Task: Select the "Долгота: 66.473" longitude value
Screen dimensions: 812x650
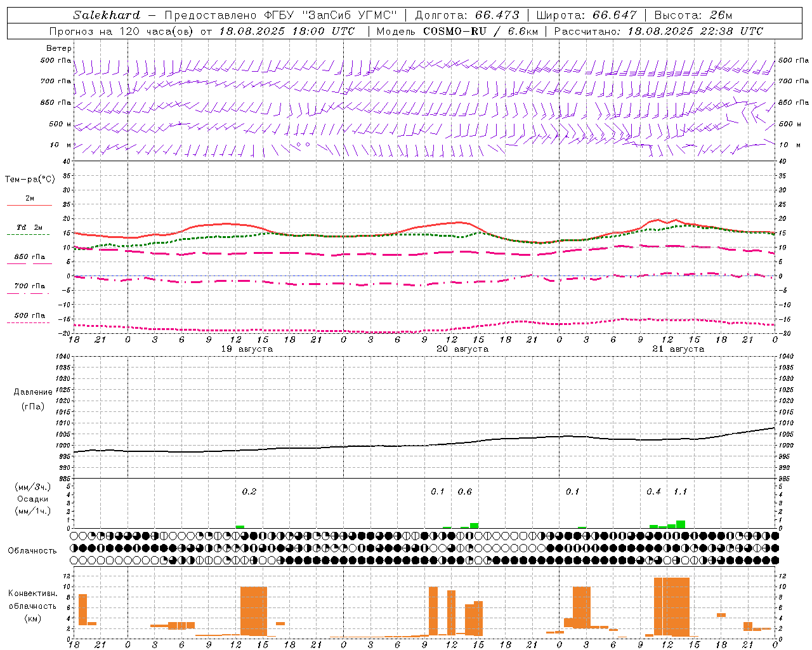Action: (467, 15)
